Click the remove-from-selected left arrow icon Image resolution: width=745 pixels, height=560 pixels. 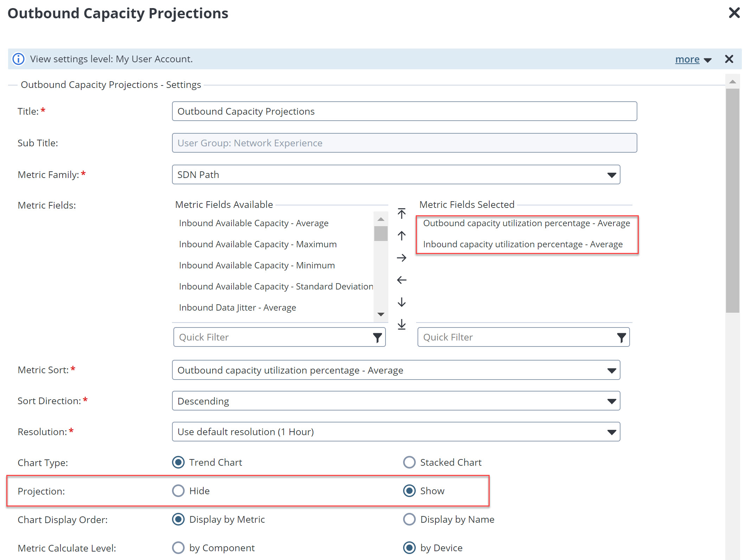[401, 280]
